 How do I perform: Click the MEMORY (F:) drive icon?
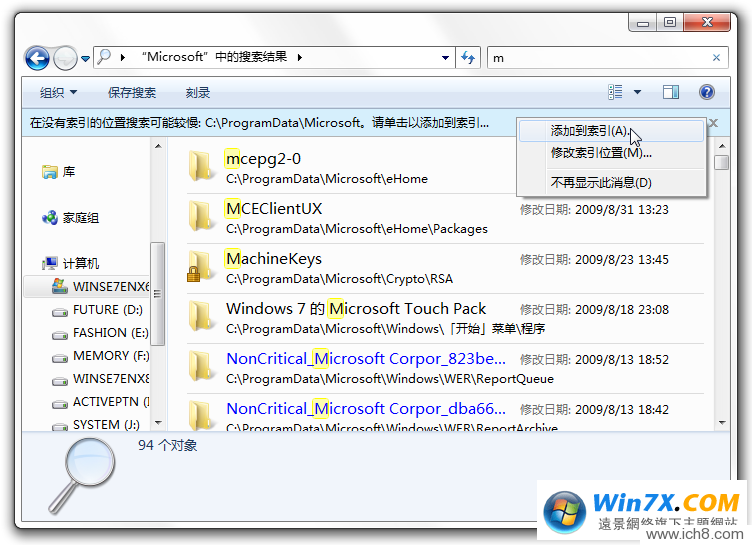[60, 358]
